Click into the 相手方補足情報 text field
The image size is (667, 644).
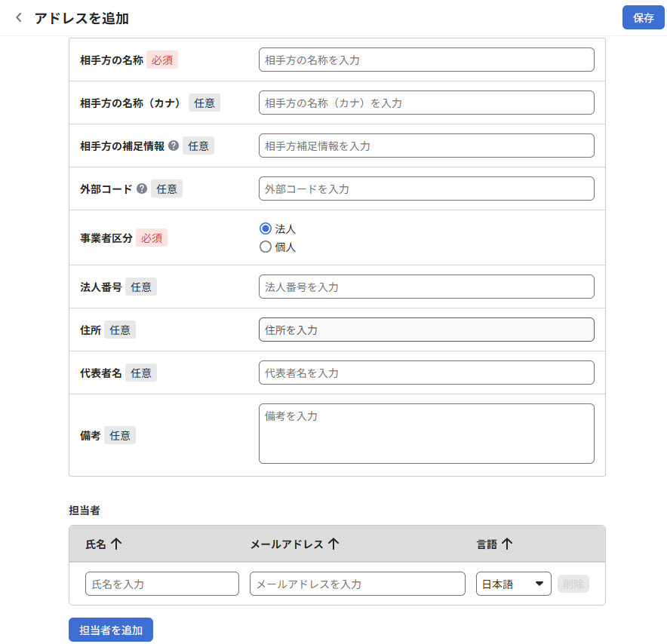click(x=426, y=146)
